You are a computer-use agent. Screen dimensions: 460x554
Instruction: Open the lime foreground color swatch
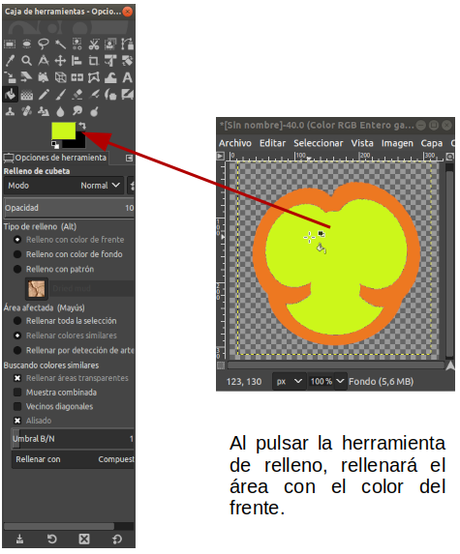point(64,131)
